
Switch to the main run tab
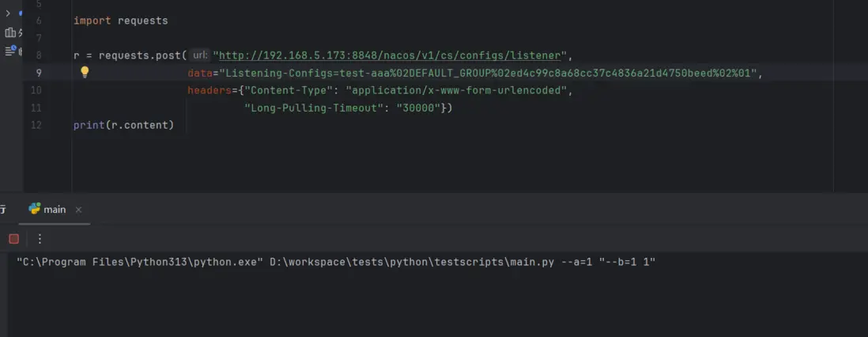click(x=55, y=210)
